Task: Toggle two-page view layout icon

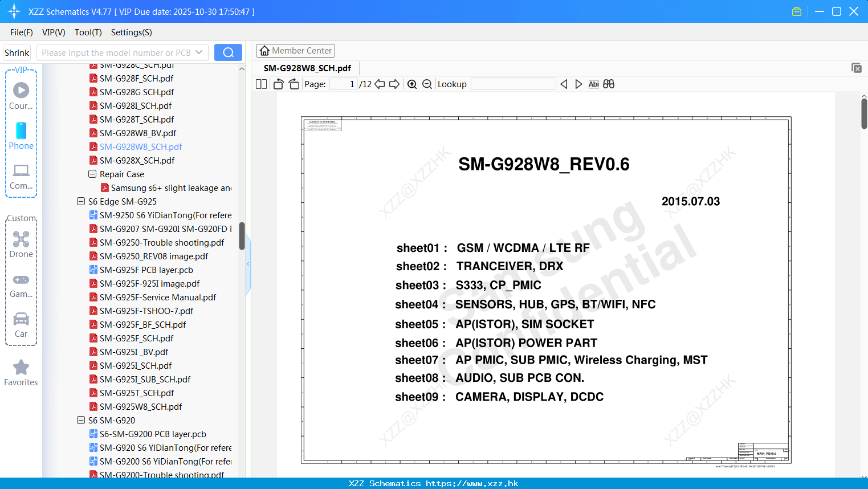Action: click(x=262, y=84)
